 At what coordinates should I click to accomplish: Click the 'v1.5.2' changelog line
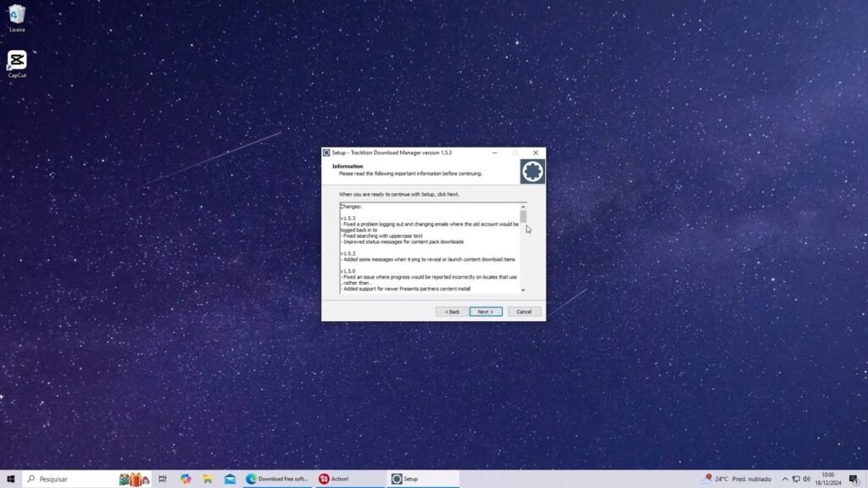click(348, 253)
